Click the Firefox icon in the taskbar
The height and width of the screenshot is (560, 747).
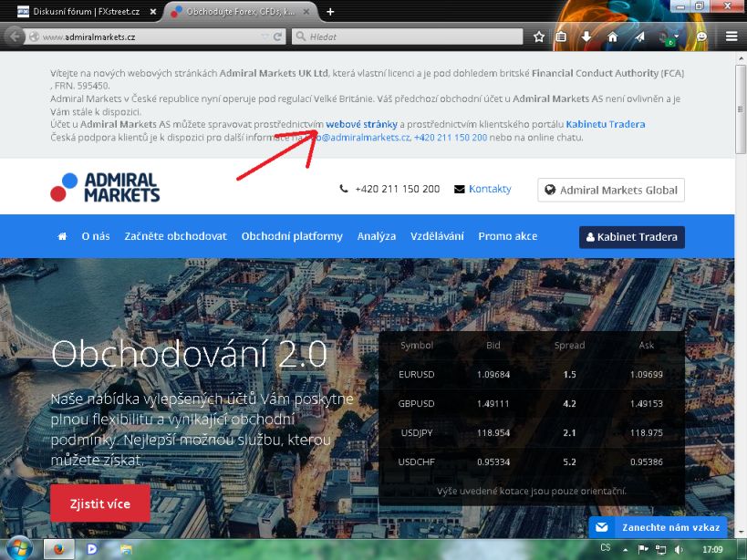coord(59,550)
